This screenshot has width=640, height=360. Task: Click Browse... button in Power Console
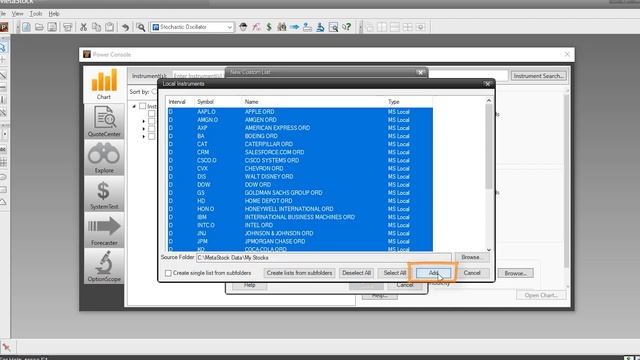[515, 273]
